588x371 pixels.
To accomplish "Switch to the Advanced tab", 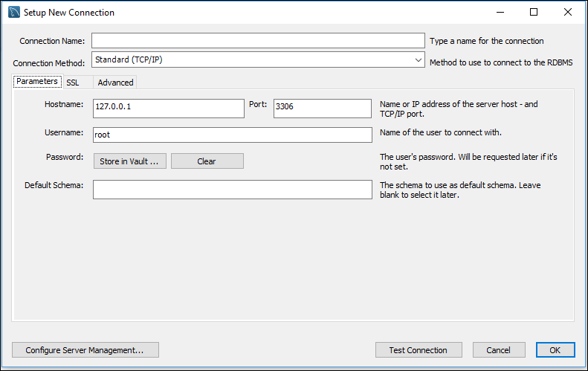I will click(x=115, y=83).
